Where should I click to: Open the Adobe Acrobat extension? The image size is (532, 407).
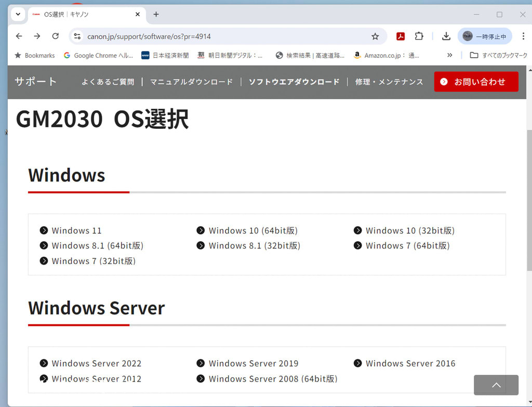[401, 36]
